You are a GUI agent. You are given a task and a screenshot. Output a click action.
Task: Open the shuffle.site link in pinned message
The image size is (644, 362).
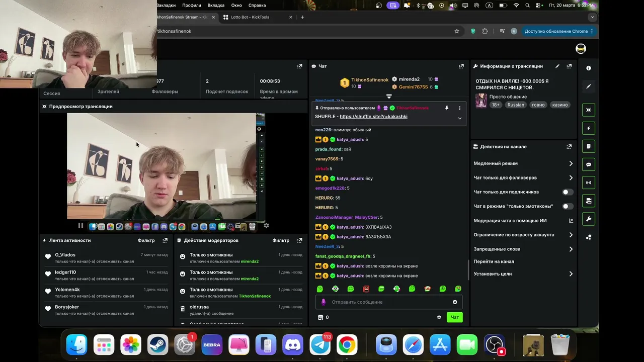[373, 117]
